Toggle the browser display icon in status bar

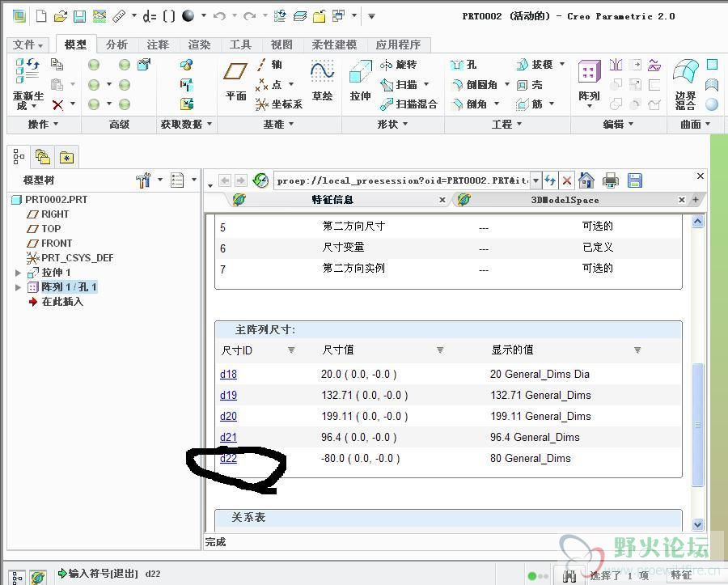pyautogui.click(x=38, y=578)
